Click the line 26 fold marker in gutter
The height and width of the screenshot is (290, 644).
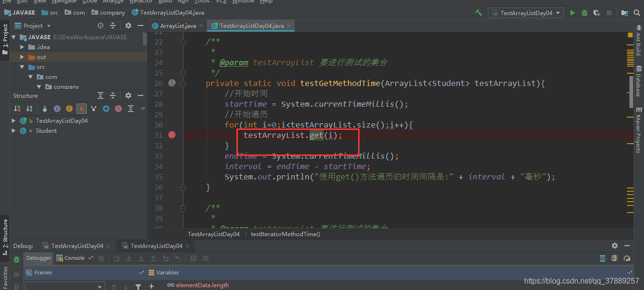[x=184, y=83]
